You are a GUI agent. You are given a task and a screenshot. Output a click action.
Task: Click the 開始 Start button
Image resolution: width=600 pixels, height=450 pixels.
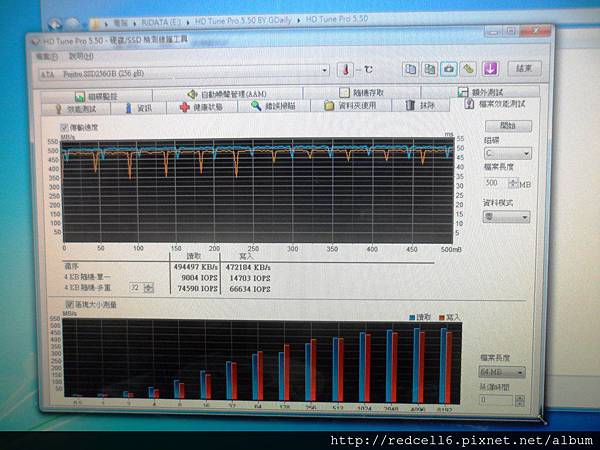(x=508, y=126)
